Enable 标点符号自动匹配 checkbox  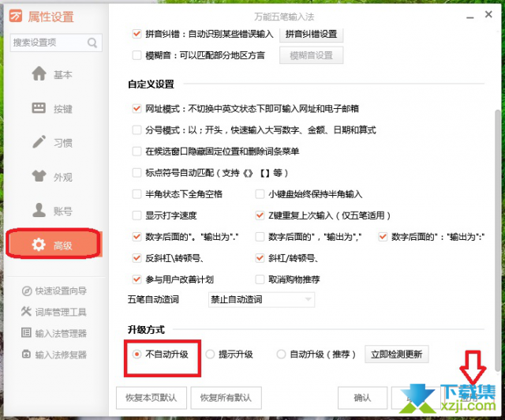(137, 173)
